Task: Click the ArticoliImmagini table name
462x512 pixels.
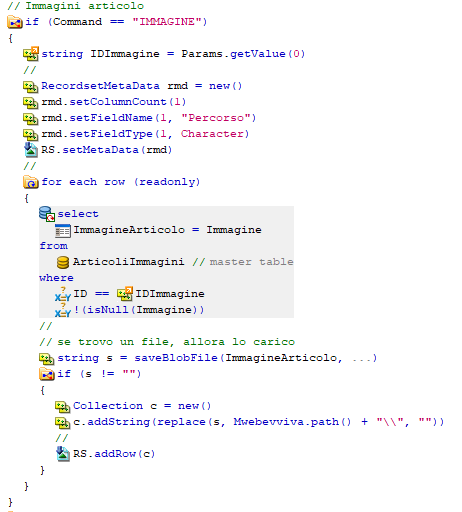Action: [x=128, y=262]
